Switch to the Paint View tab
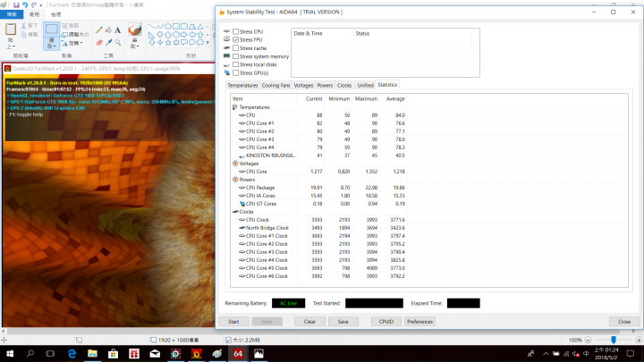644x362 pixels. (x=55, y=14)
